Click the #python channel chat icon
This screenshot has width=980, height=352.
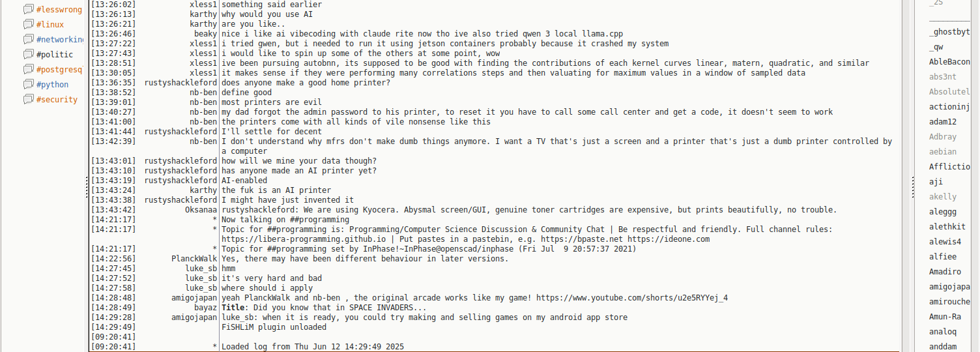point(28,85)
